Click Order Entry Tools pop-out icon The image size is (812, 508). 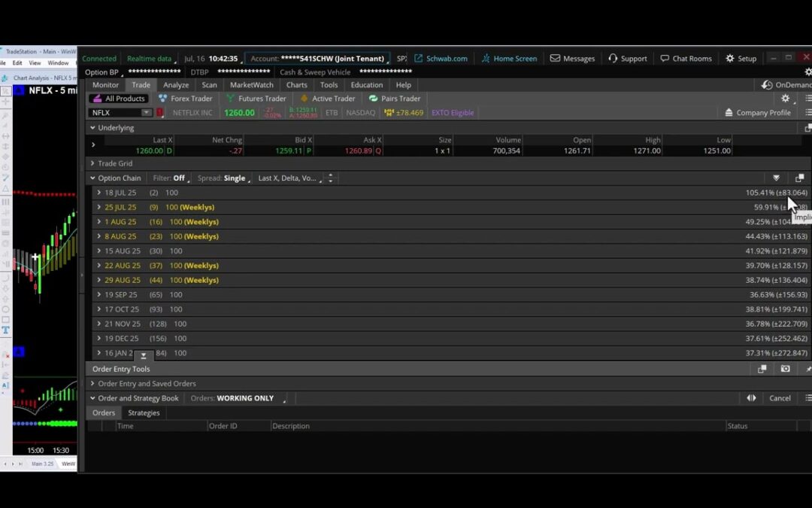[x=762, y=369]
